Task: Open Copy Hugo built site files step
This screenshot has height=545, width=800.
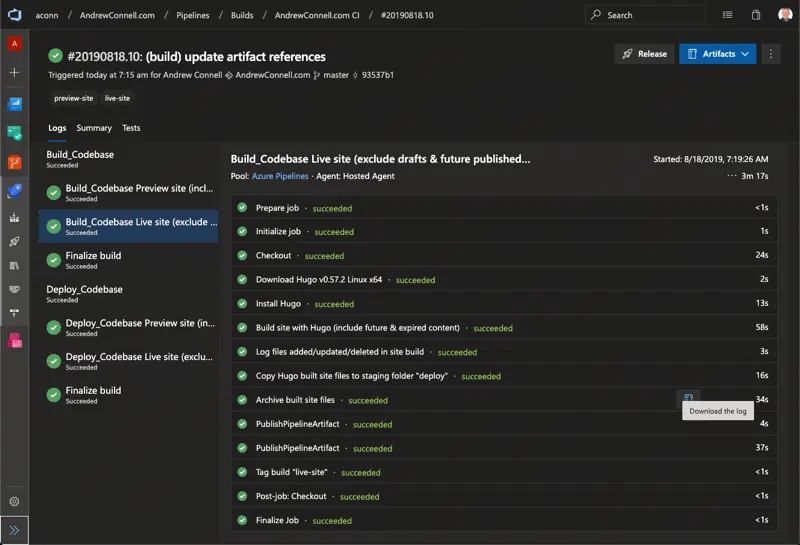Action: tap(504, 376)
